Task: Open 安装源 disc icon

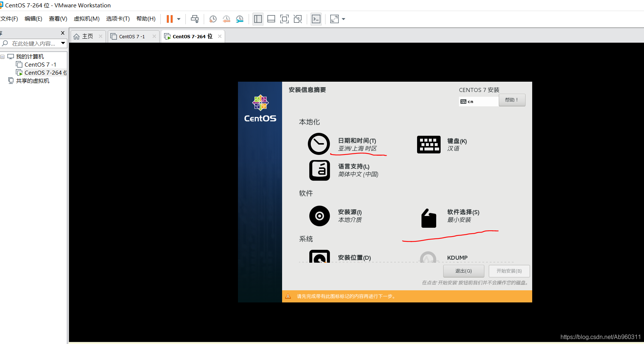Action: click(320, 216)
